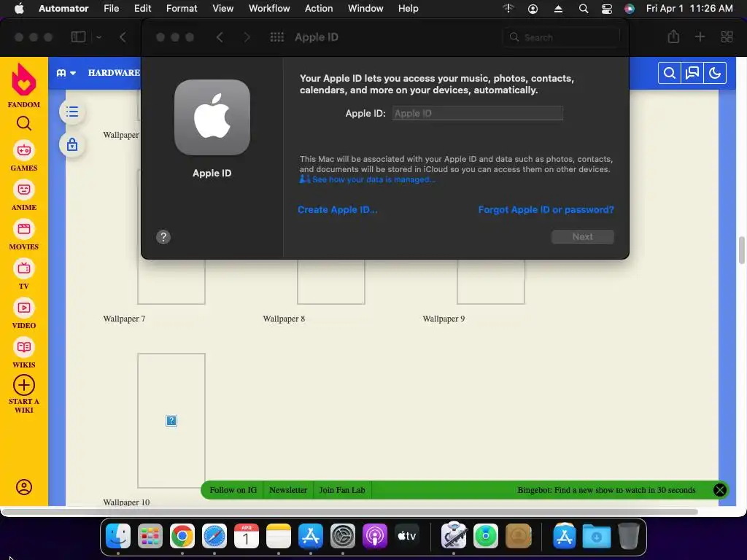747x560 pixels.
Task: Open the Apple menu
Action: (x=19, y=8)
